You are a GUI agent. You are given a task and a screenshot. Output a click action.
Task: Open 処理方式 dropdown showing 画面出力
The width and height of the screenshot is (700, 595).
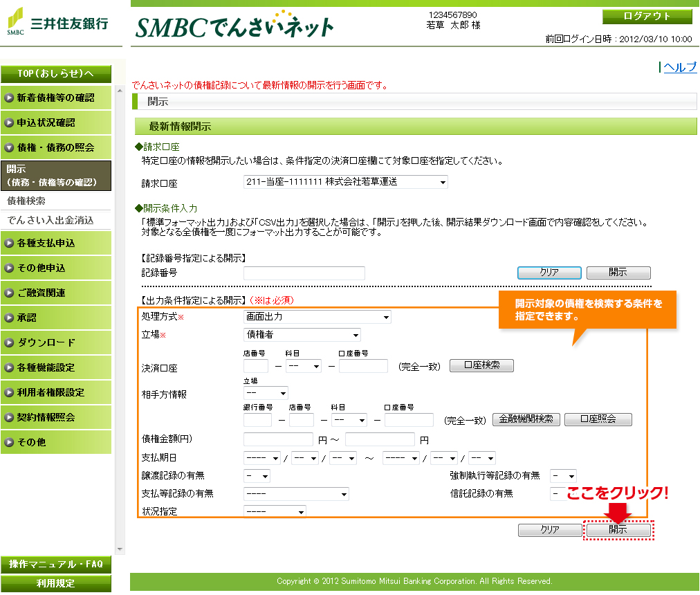click(317, 317)
